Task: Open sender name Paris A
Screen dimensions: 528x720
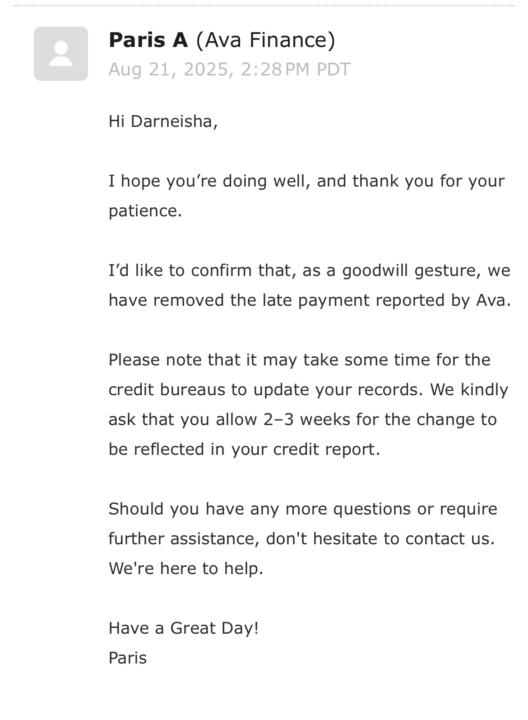Action: coord(148,40)
